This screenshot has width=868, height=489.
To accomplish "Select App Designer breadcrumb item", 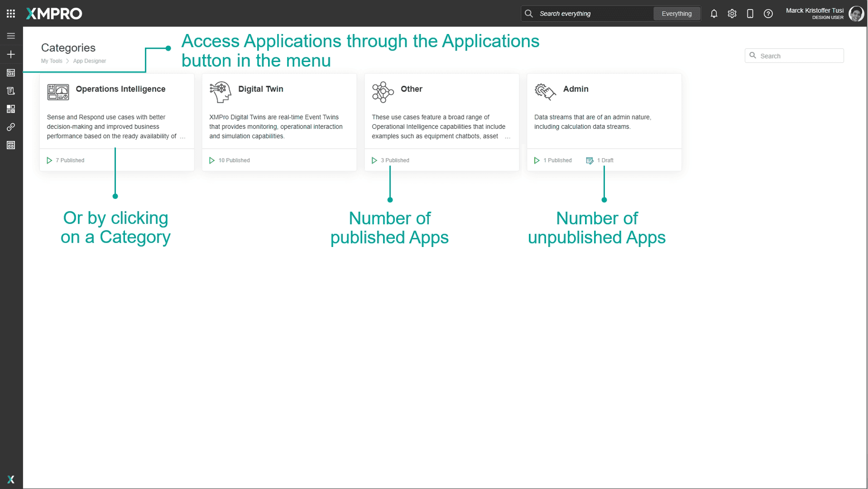I will [x=89, y=61].
